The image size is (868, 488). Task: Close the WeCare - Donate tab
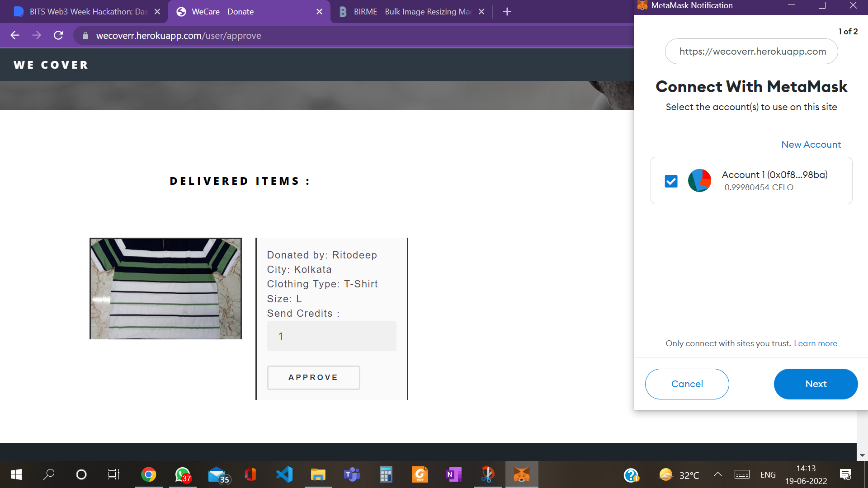click(319, 12)
